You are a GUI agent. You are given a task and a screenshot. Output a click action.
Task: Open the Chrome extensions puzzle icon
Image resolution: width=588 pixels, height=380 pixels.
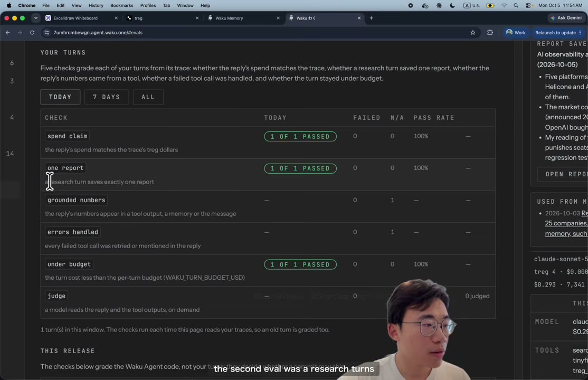pos(490,33)
